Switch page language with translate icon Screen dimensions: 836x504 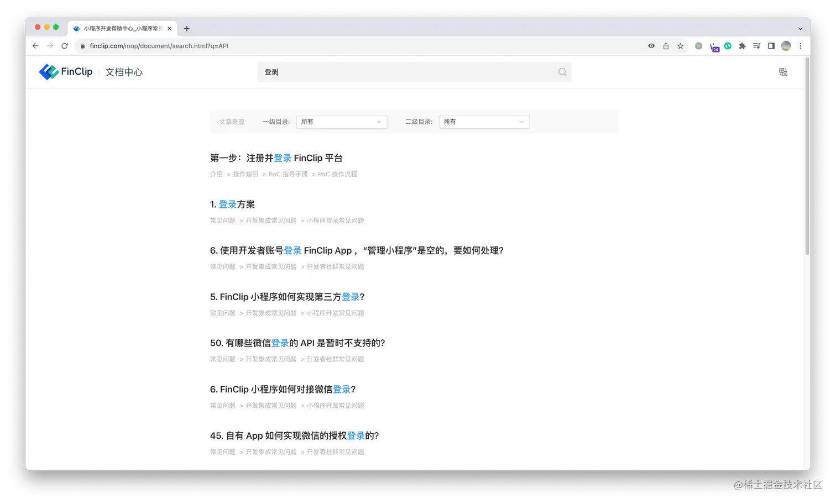click(783, 72)
